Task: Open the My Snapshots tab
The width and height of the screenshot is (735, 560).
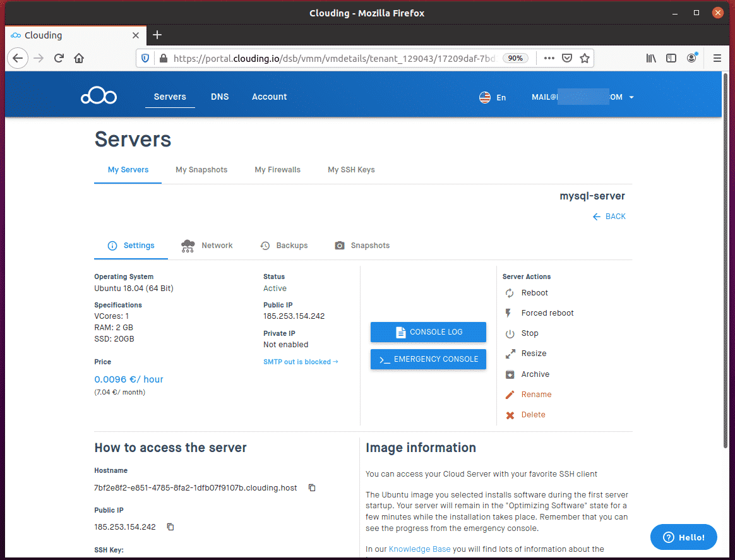Action: point(201,170)
